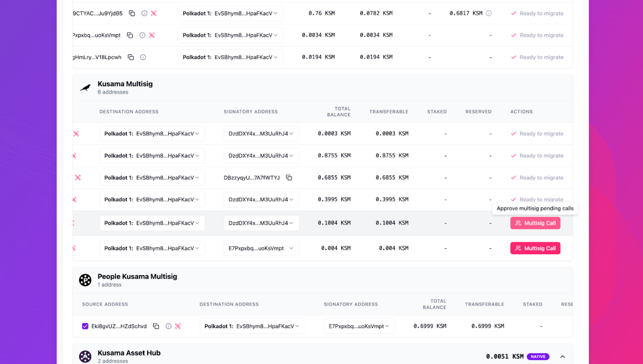Image resolution: width=643 pixels, height=364 pixels.
Task: Uncheck the Eki8gvUZ...HZdSchvd address checkbox
Action: pos(85,326)
